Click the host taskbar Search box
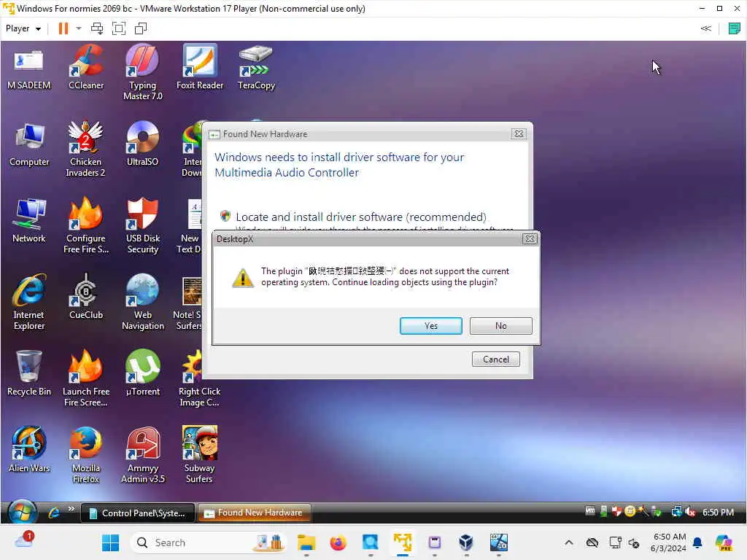 [208, 542]
